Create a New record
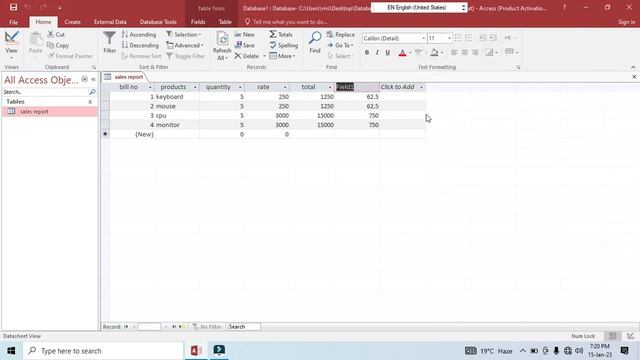The height and width of the screenshot is (360, 640). tap(244, 35)
